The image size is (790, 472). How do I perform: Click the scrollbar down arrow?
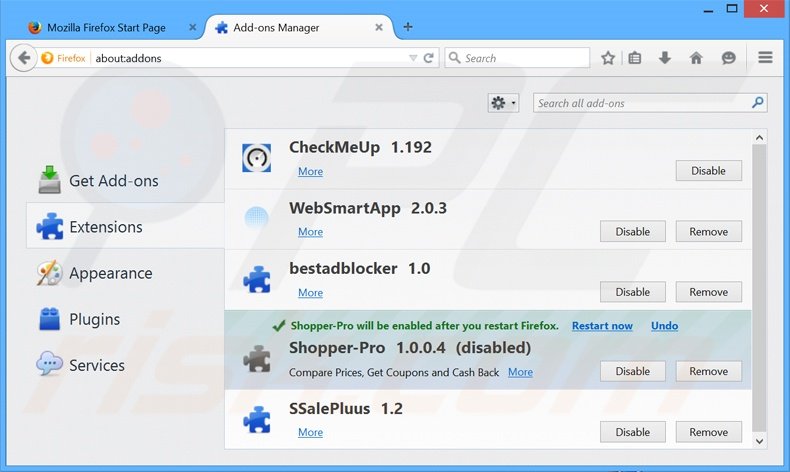(759, 441)
